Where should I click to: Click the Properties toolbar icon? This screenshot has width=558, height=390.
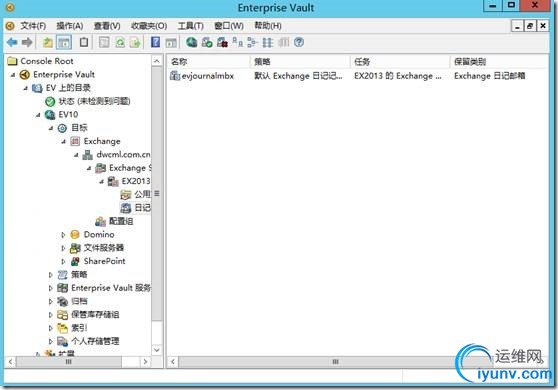click(104, 43)
